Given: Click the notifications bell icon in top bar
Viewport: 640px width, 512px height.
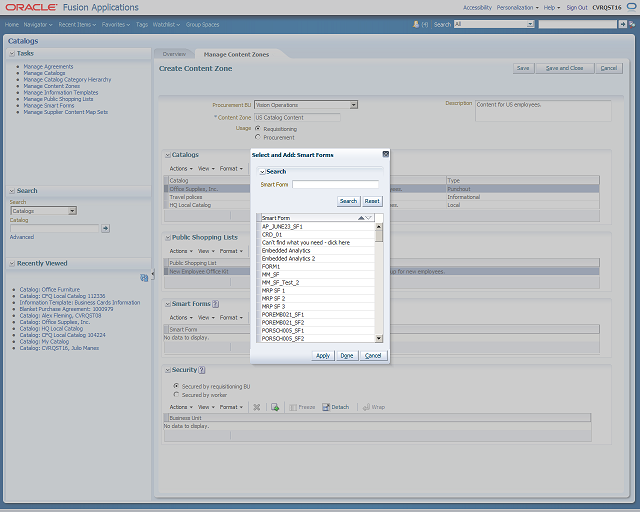Looking at the screenshot, I should tap(416, 24).
